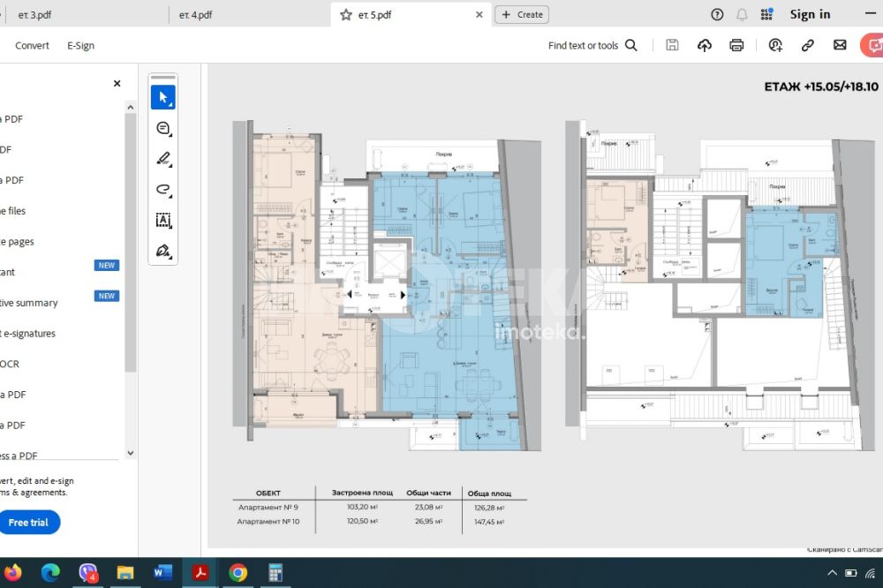Viewport: 883px width, 588px height.
Task: Pick the Highlighter tool
Action: (162, 159)
